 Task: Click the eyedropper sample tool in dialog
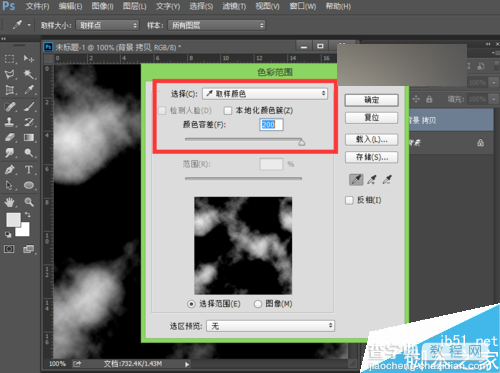tap(356, 180)
